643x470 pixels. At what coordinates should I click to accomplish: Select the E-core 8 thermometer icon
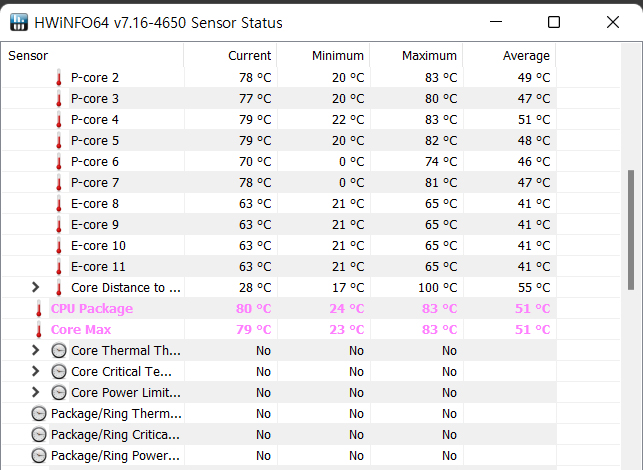click(x=59, y=204)
